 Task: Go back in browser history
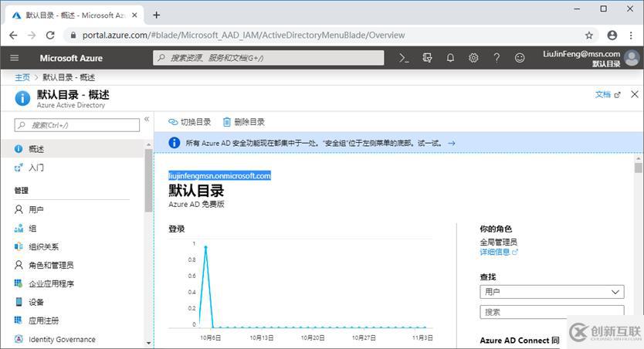(x=13, y=36)
